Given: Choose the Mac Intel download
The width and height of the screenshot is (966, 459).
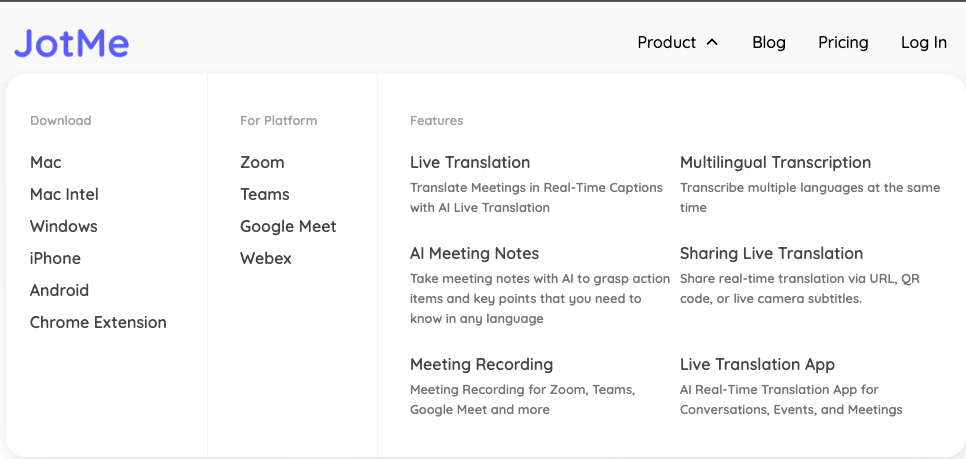Looking at the screenshot, I should [x=64, y=194].
